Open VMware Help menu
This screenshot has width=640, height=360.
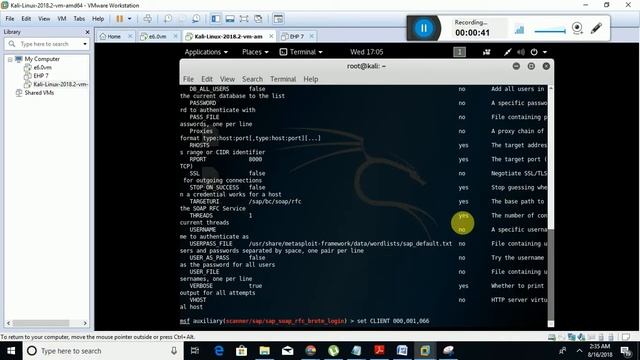(98, 19)
